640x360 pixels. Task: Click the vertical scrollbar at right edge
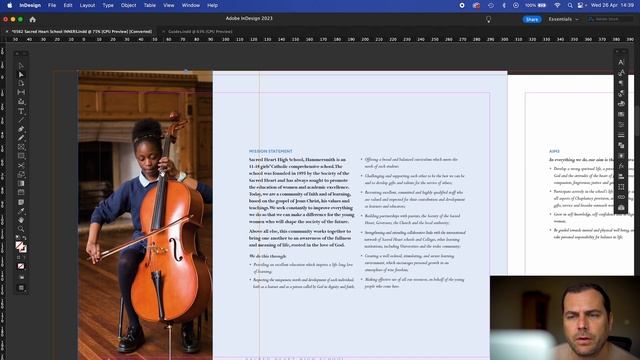coord(637,122)
